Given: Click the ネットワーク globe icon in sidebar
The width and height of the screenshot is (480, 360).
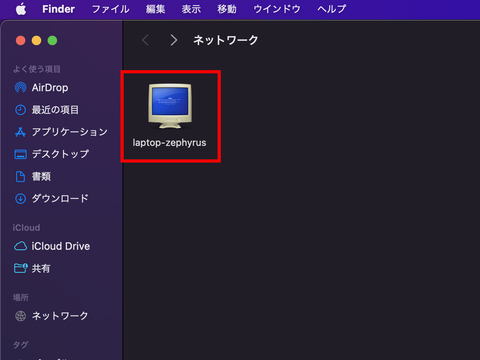Looking at the screenshot, I should pos(21,316).
